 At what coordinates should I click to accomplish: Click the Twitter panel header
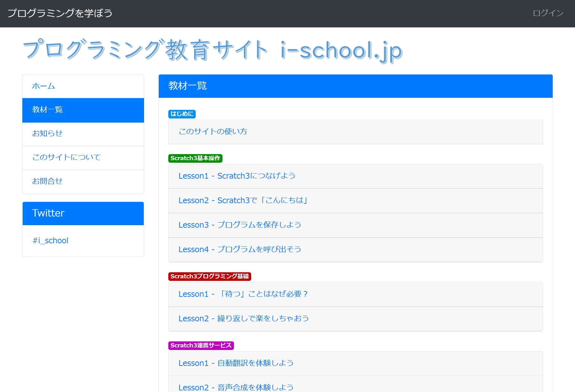coord(83,213)
